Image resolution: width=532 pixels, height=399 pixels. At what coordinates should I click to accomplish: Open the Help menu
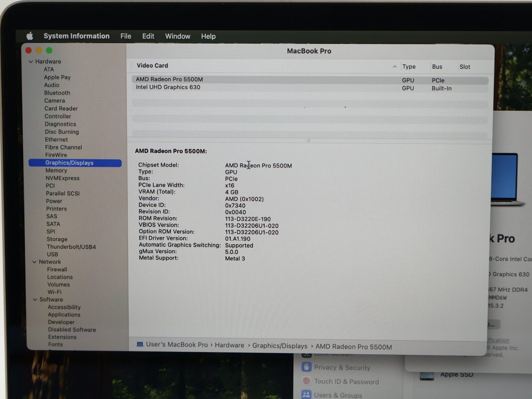click(x=208, y=36)
